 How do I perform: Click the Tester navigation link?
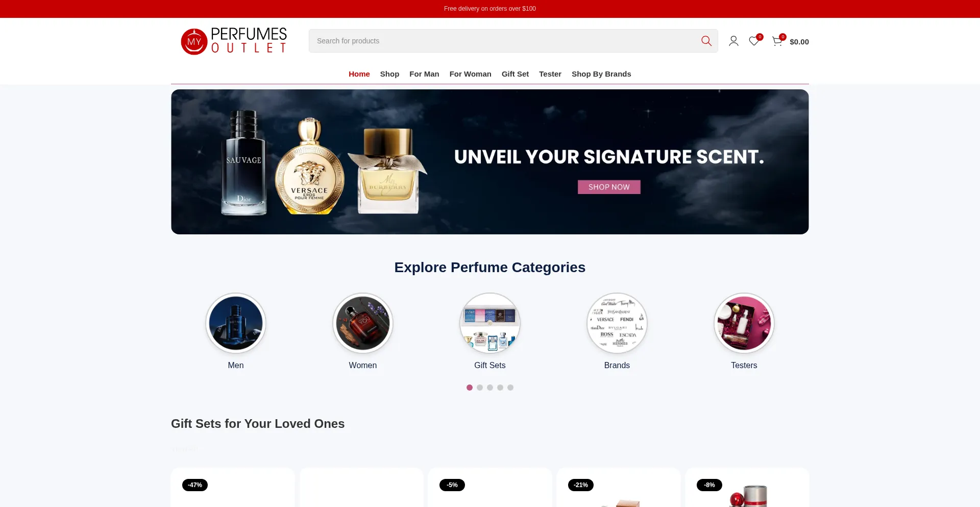tap(550, 74)
